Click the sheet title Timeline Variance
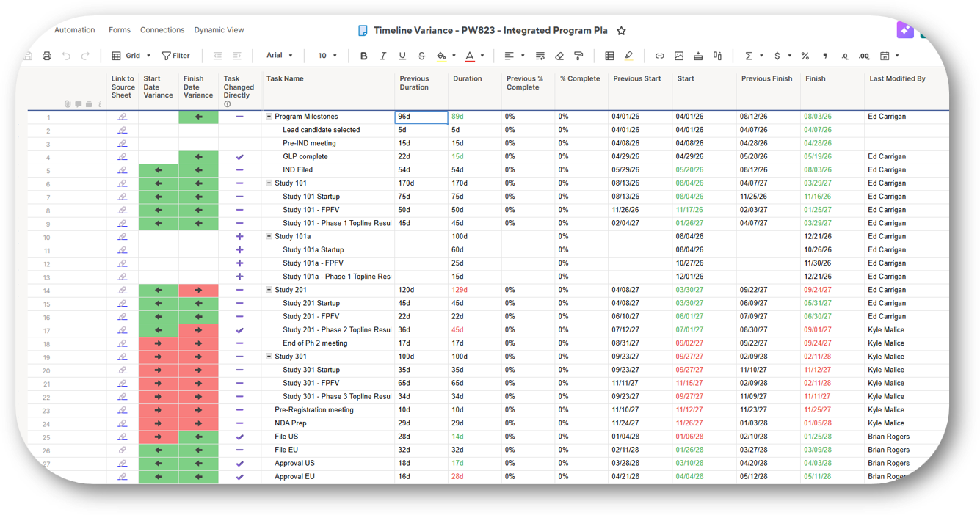This screenshot has height=515, width=980. pos(490,31)
